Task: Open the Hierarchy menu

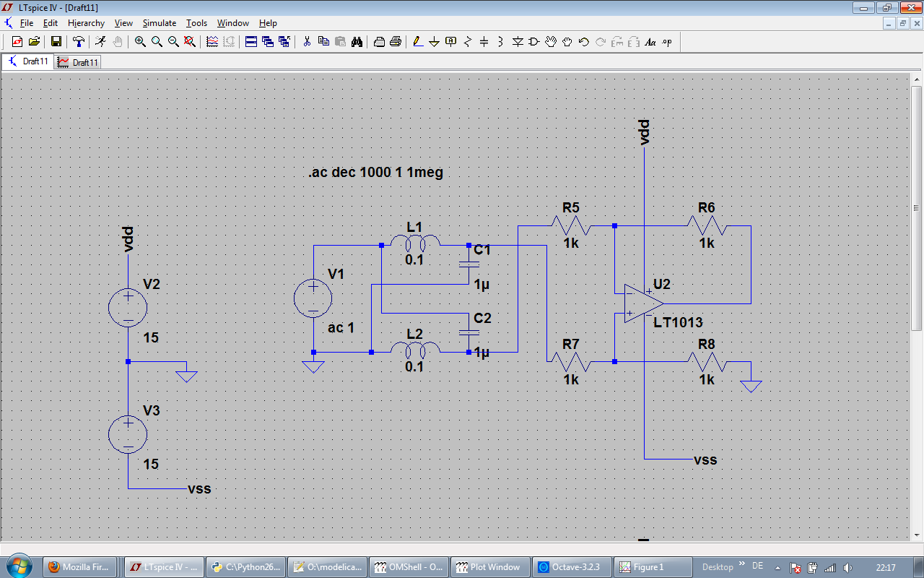Action: tap(86, 23)
